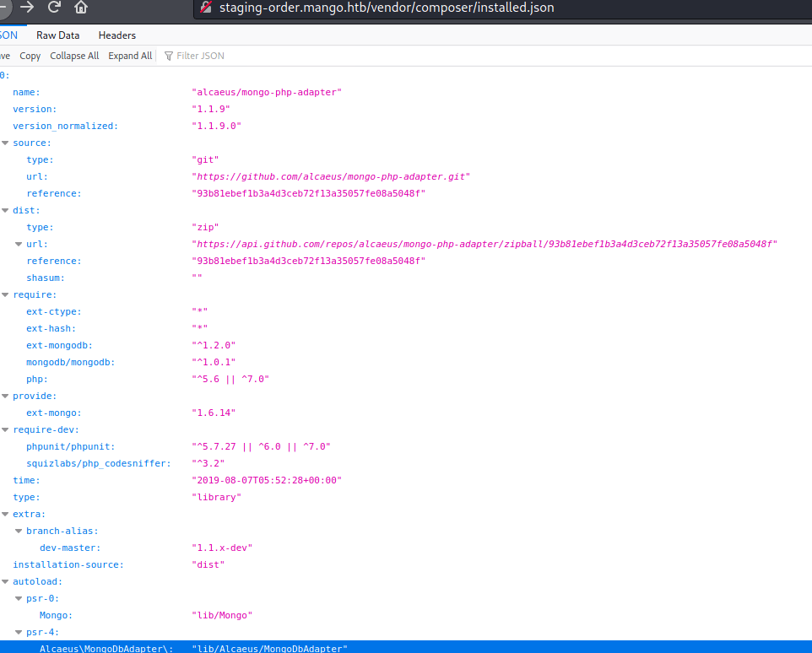This screenshot has height=653, width=812.
Task: Collapse the branch-alias node
Action: pos(19,531)
